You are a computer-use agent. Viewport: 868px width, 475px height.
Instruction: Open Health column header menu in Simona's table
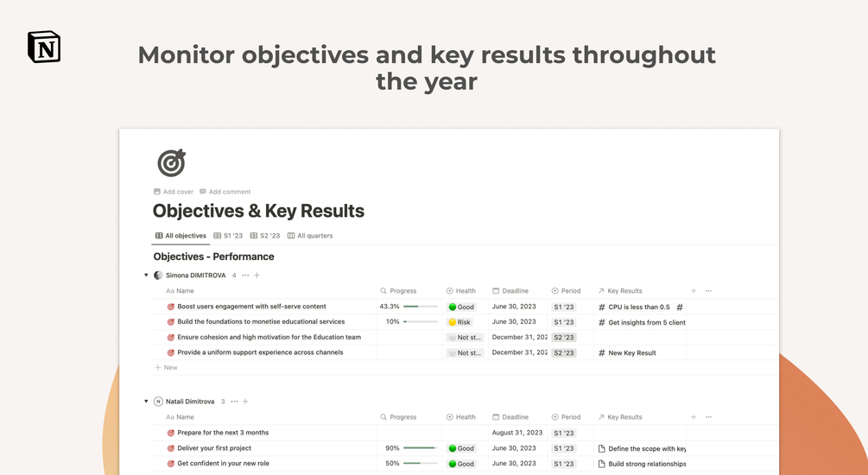(461, 291)
